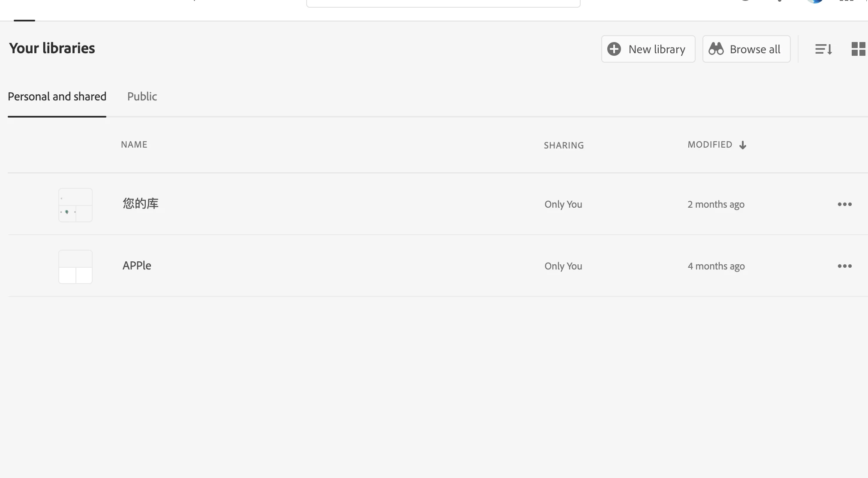Sort by the SHARING column header
The height and width of the screenshot is (478, 868).
564,145
